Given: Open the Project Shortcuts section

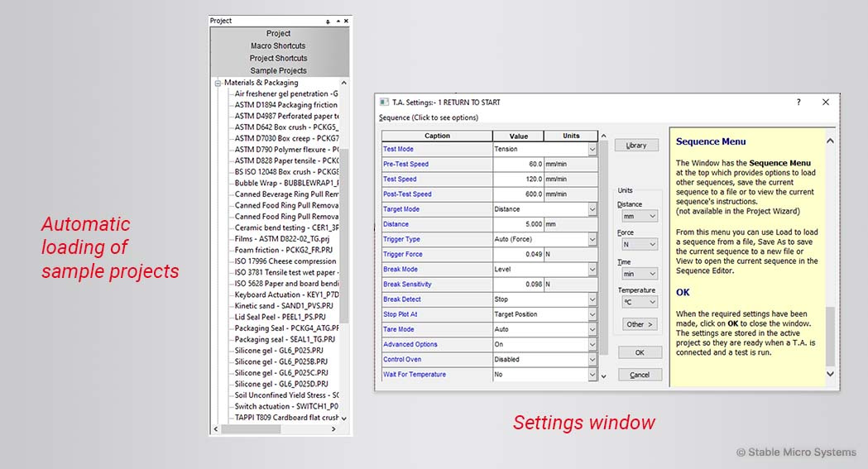Looking at the screenshot, I should point(279,58).
